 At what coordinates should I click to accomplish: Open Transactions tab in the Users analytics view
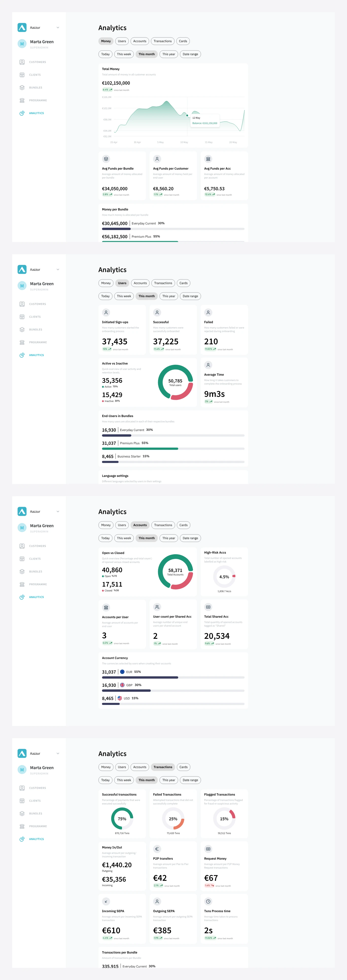[163, 283]
